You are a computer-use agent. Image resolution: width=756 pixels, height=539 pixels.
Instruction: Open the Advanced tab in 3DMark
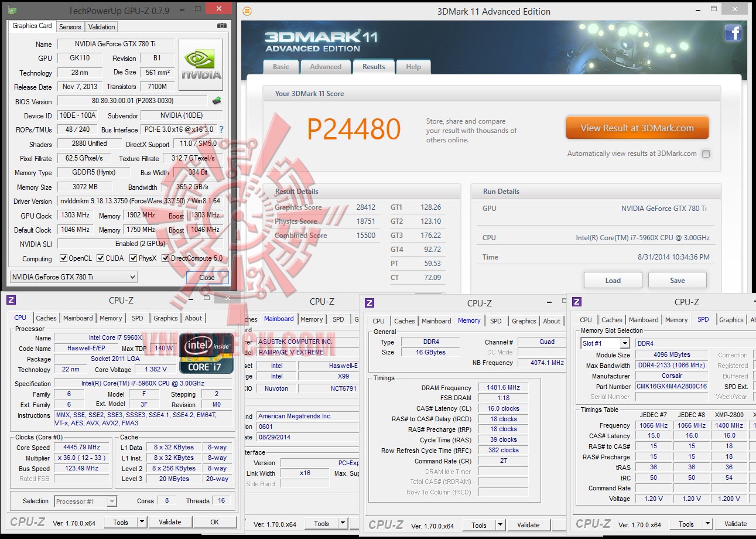(326, 67)
